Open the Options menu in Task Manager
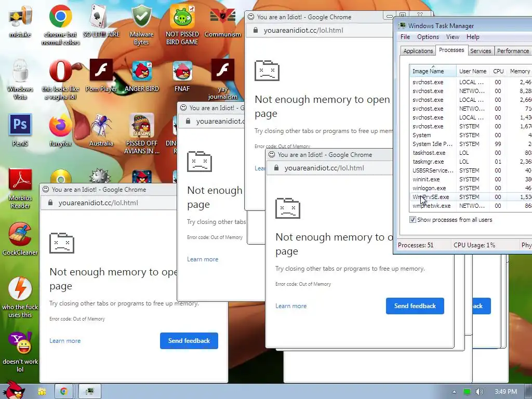 [428, 37]
